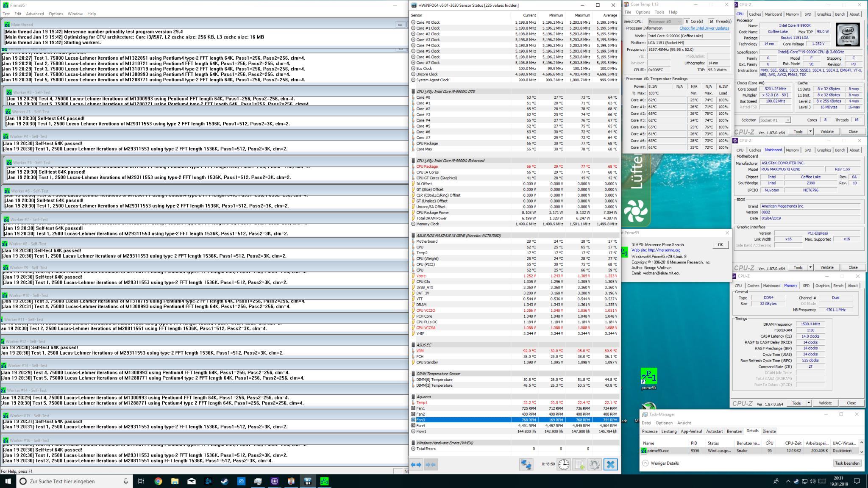Select Worker #2 Self-Test window title
868x488 pixels.
(32, 92)
